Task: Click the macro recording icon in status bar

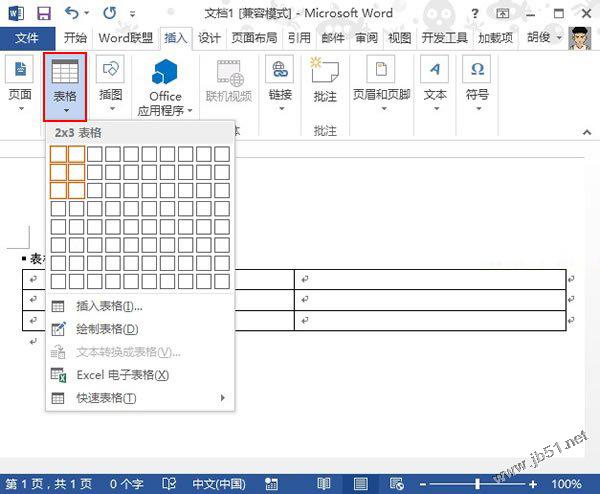Action: click(271, 484)
